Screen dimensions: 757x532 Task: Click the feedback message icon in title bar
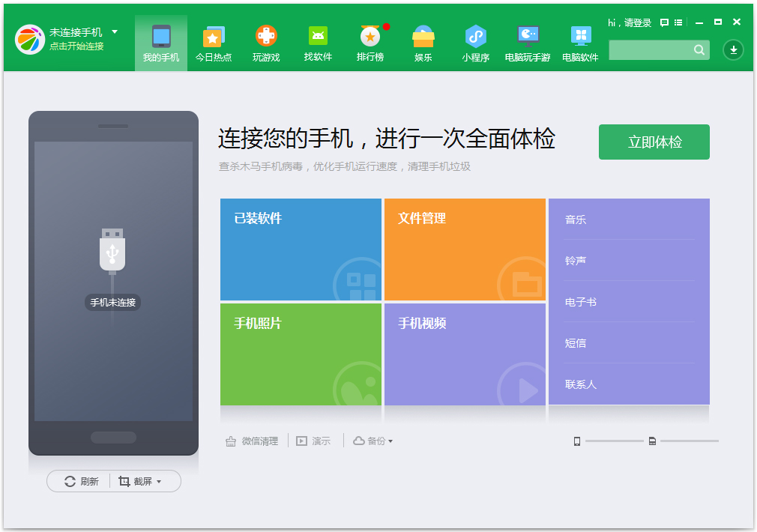tap(663, 22)
